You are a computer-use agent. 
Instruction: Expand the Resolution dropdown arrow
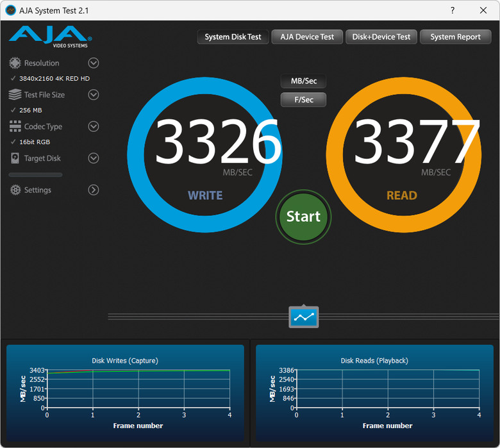94,63
